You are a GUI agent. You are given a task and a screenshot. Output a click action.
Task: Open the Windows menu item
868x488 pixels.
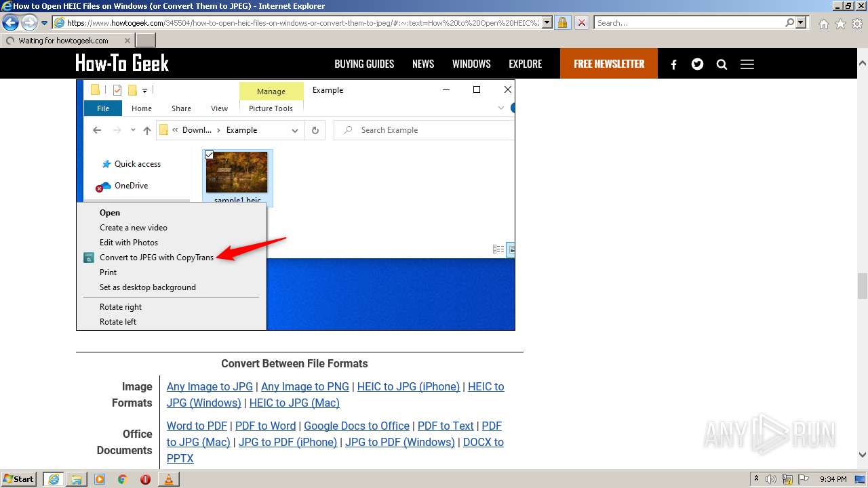point(471,64)
